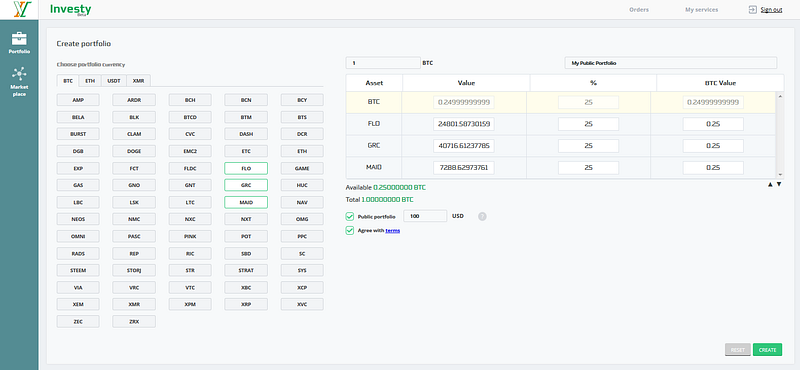Click the down arrow below the table
The height and width of the screenshot is (370, 800).
(779, 184)
